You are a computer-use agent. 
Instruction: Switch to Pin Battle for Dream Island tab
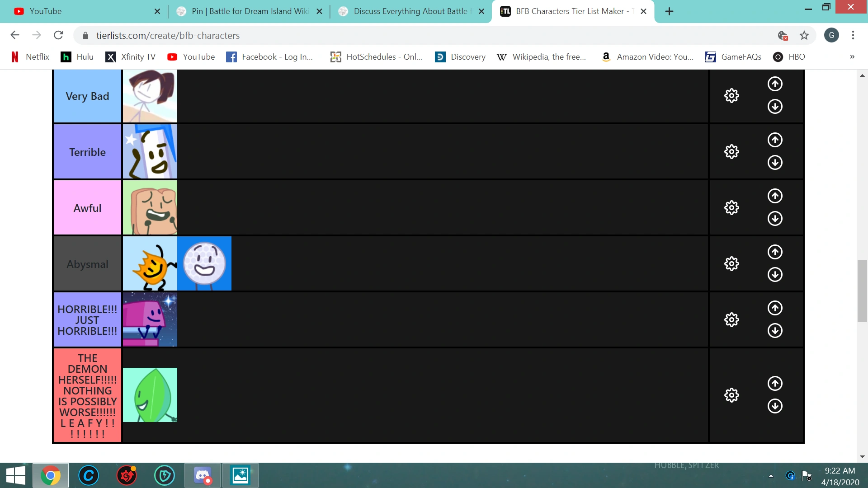pos(250,11)
